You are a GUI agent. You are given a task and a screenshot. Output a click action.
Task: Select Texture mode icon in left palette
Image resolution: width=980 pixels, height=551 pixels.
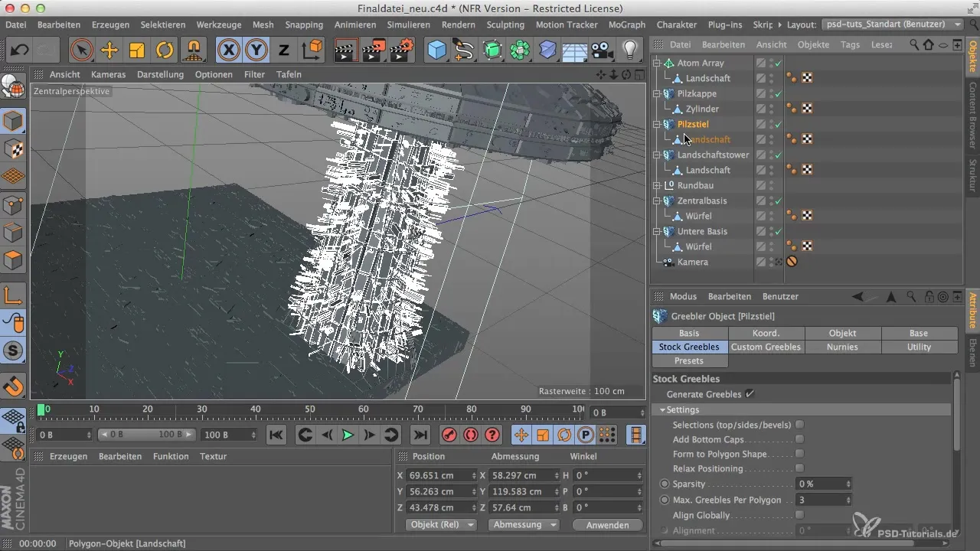[14, 148]
